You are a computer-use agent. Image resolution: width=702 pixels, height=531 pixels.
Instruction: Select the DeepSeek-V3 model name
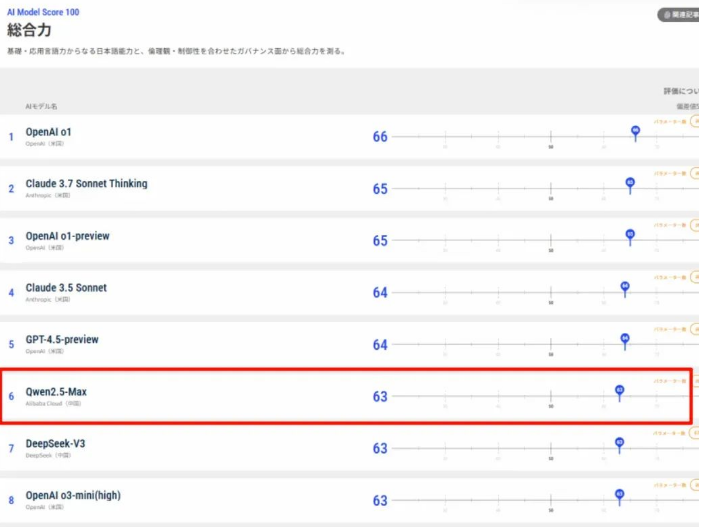56,445
